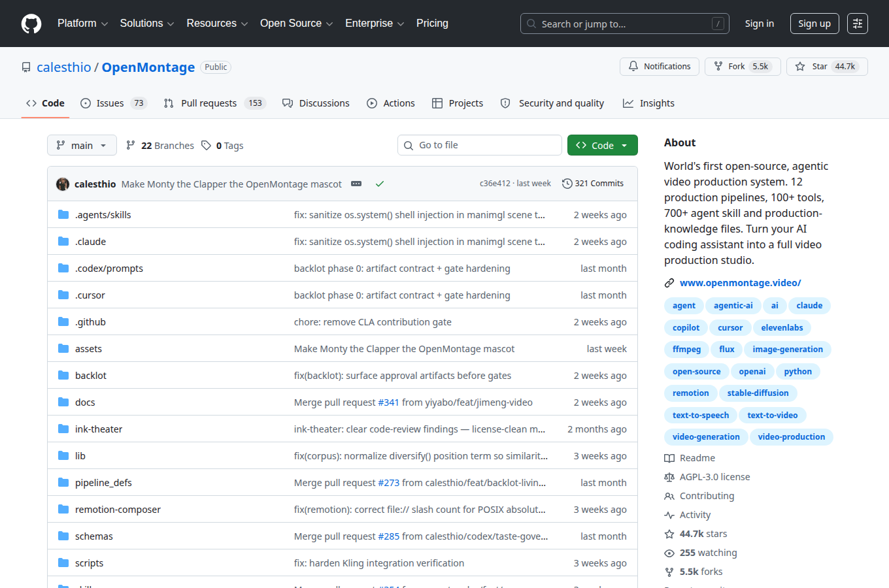Screen dimensions: 889x588
Task: Expand the Open Source menu
Action: 297,24
